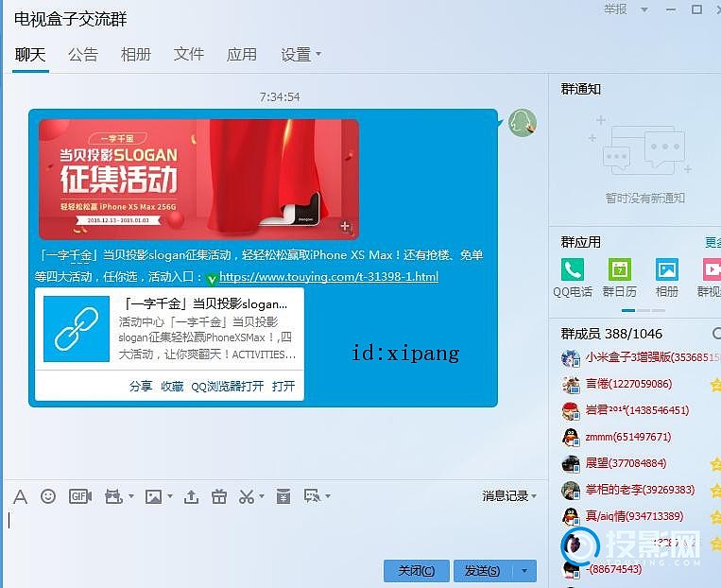Click the SLOGAN banner image thumbnail
This screenshot has height=588, width=721.
coord(198,180)
